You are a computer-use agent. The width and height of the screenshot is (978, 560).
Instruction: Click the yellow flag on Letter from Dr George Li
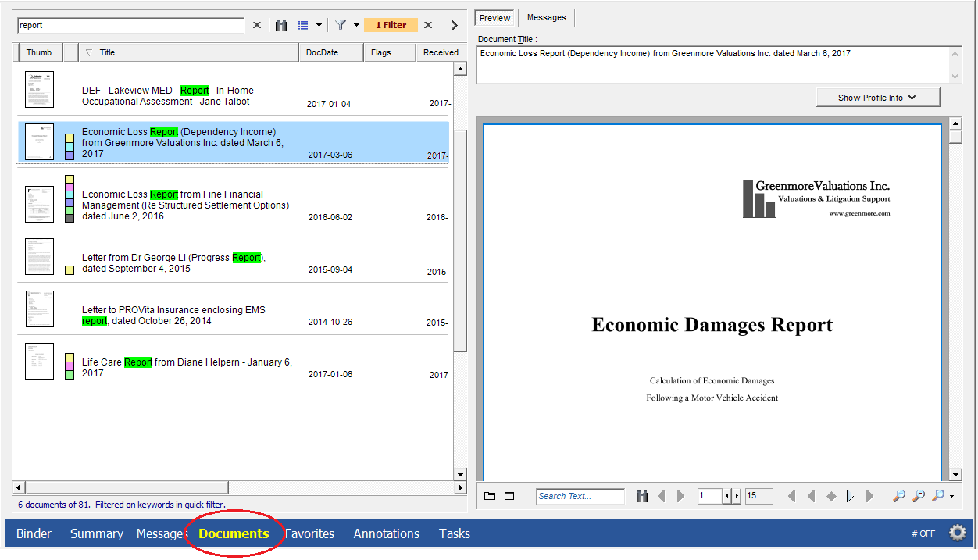pyautogui.click(x=70, y=269)
